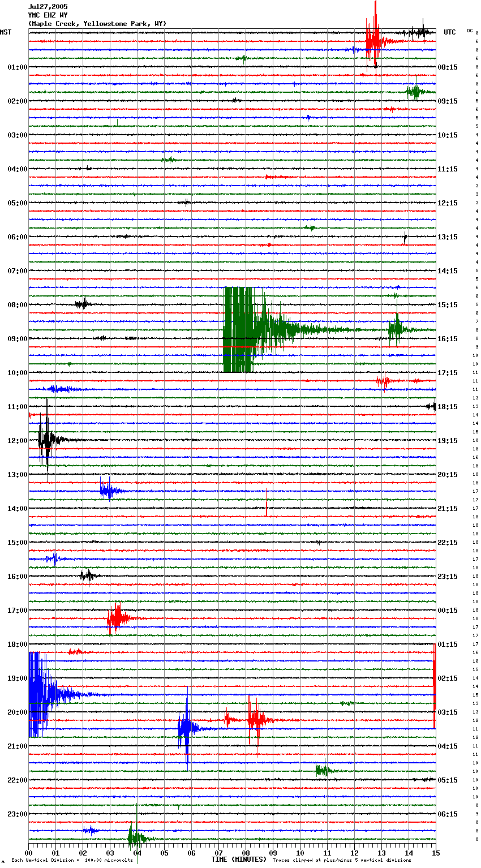Select the 10:00 MST hour label
The height and width of the screenshot is (868, 481).
click(x=18, y=373)
